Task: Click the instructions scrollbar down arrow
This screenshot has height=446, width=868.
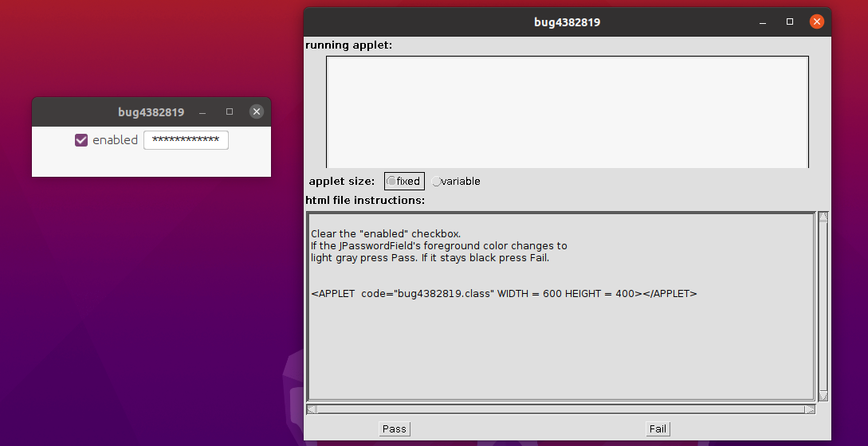Action: pyautogui.click(x=823, y=396)
